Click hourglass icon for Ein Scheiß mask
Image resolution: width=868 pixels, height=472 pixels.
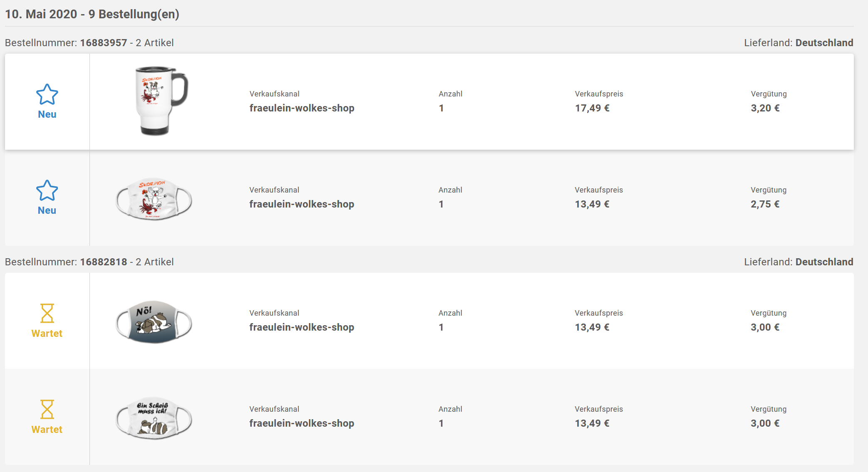click(x=47, y=409)
